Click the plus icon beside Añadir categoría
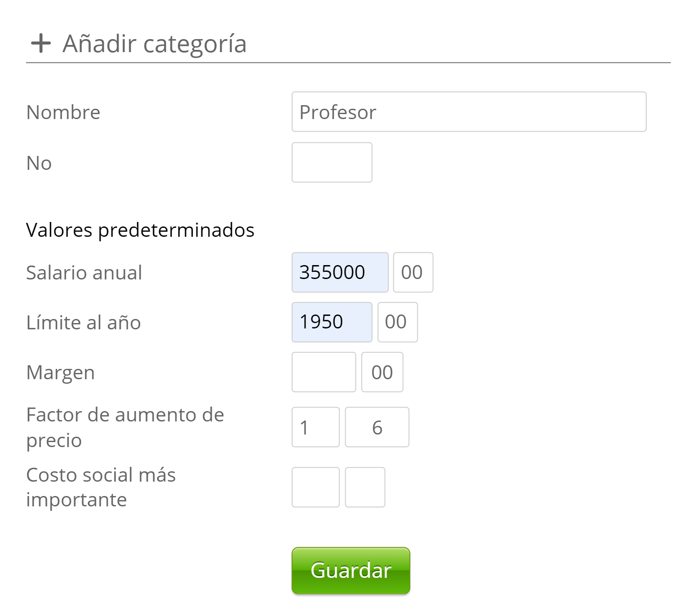This screenshot has height=616, width=688. 40,44
